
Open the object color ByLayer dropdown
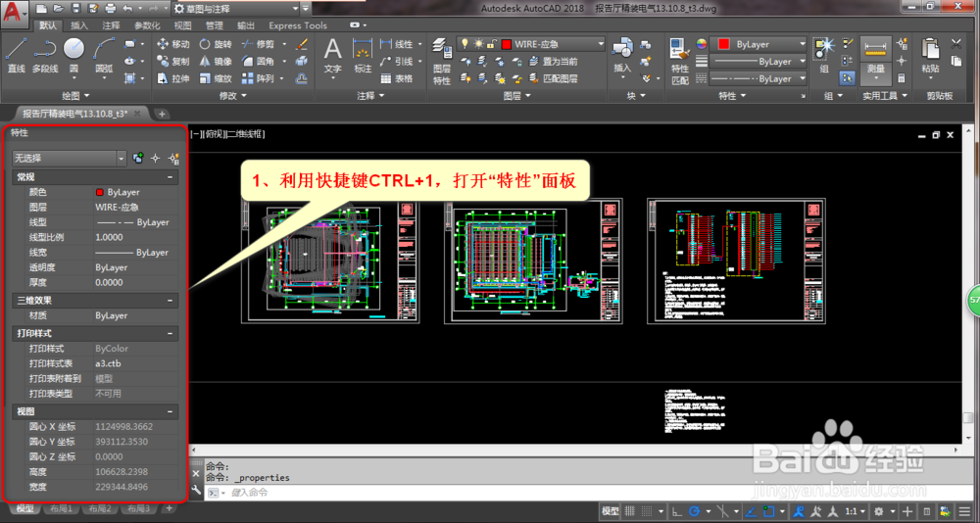(x=759, y=44)
